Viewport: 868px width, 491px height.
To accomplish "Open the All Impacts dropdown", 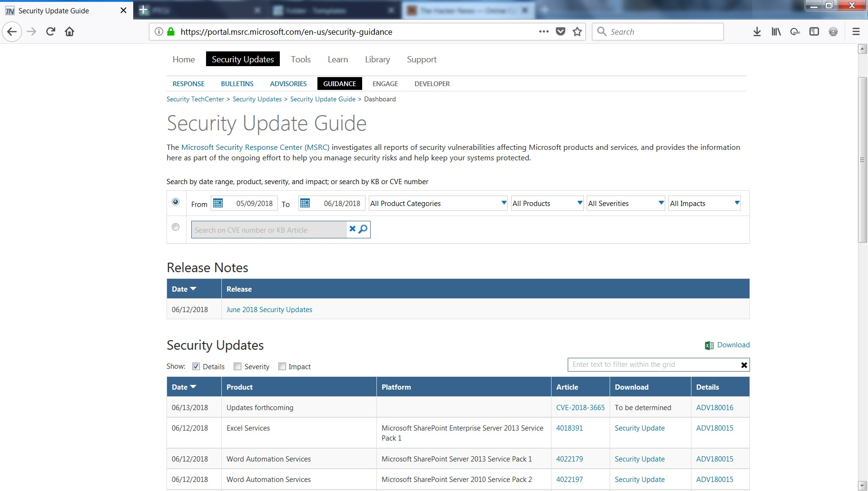I will coord(705,203).
